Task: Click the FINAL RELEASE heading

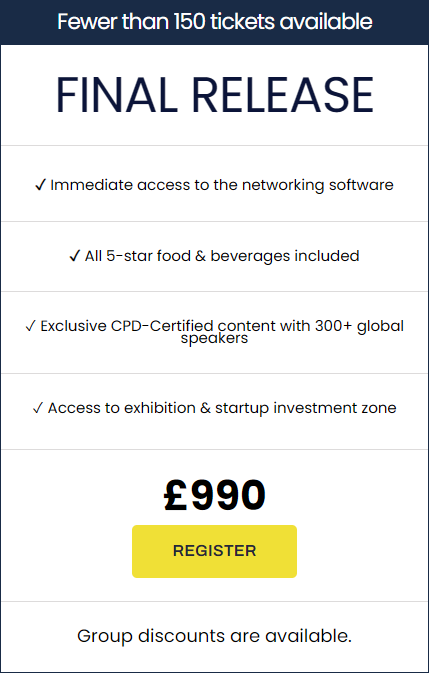Action: pyautogui.click(x=214, y=95)
